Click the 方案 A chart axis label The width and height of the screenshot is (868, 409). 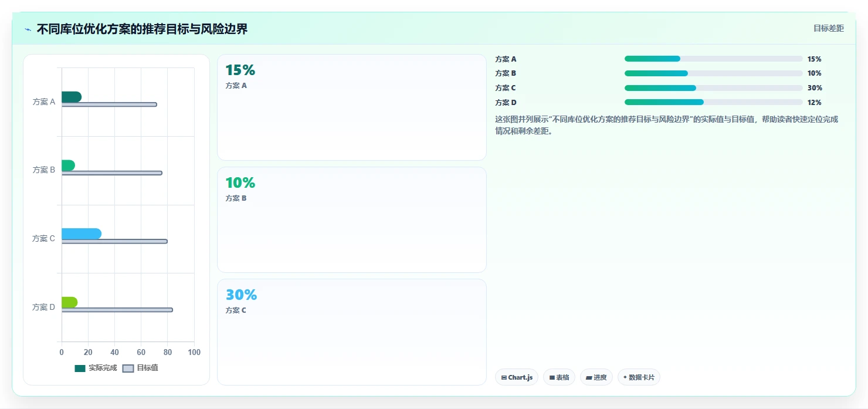coord(44,102)
